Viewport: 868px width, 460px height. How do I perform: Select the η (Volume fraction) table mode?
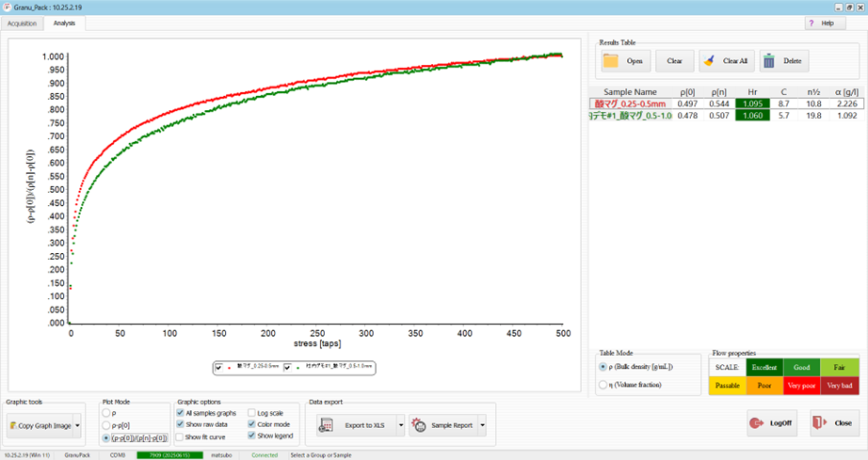603,384
